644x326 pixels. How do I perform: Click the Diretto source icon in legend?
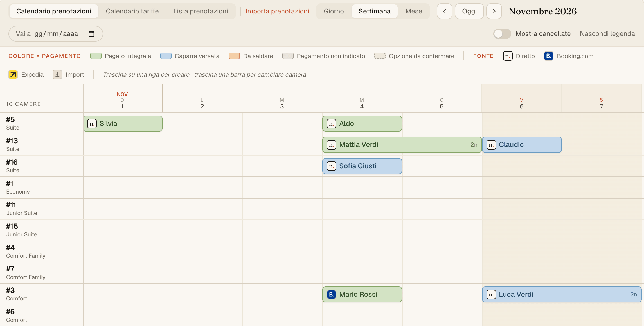point(508,56)
